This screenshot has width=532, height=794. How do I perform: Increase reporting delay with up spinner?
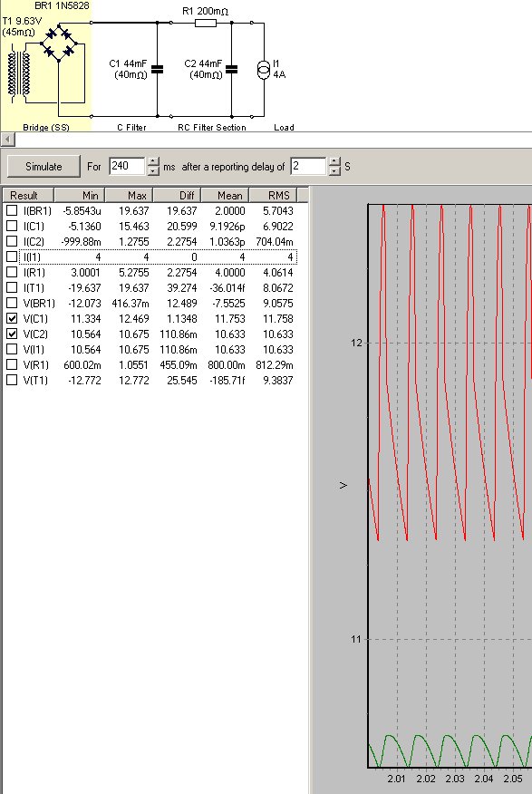(334, 161)
